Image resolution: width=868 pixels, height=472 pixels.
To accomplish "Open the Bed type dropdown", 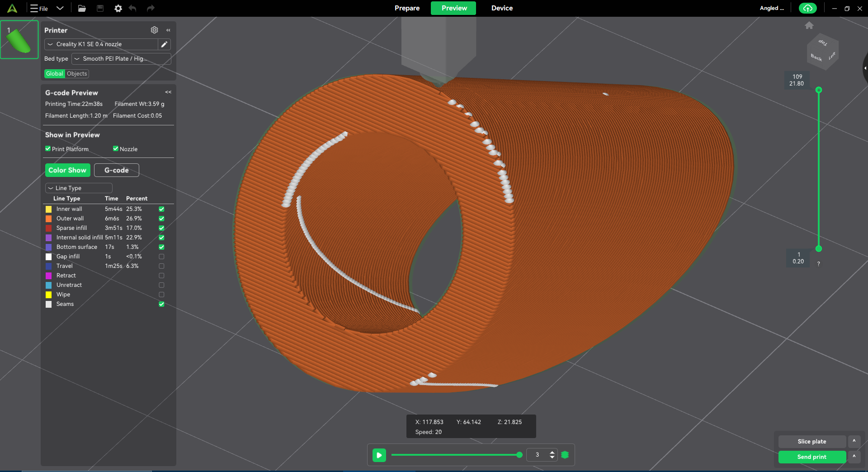I will click(x=121, y=59).
